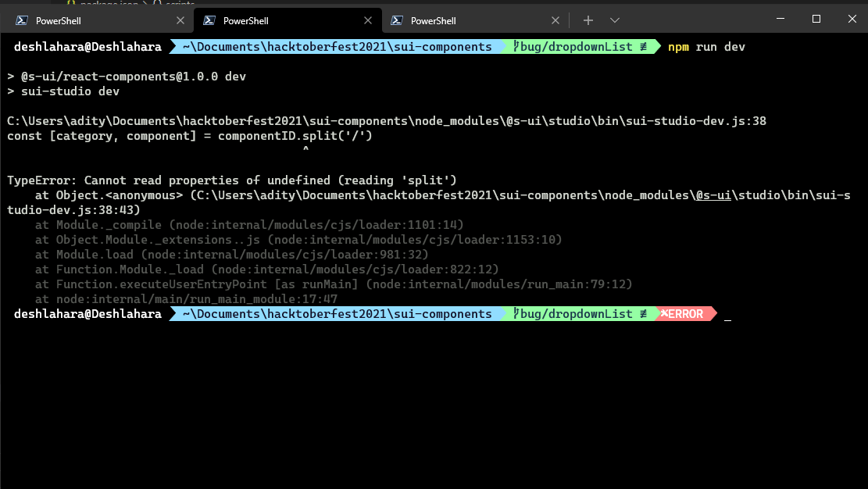868x489 pixels.
Task: Click the dirty-branch indicator after bug/dropdownList
Action: click(642, 46)
